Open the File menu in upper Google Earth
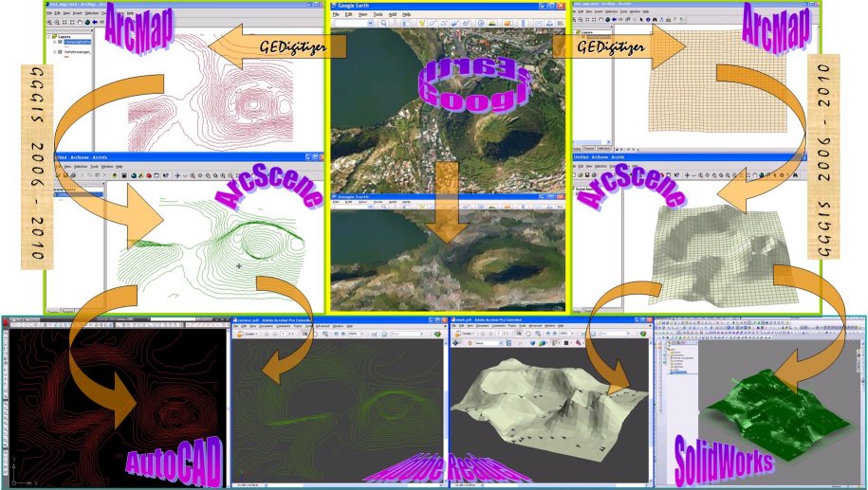This screenshot has width=868, height=490. [x=336, y=14]
